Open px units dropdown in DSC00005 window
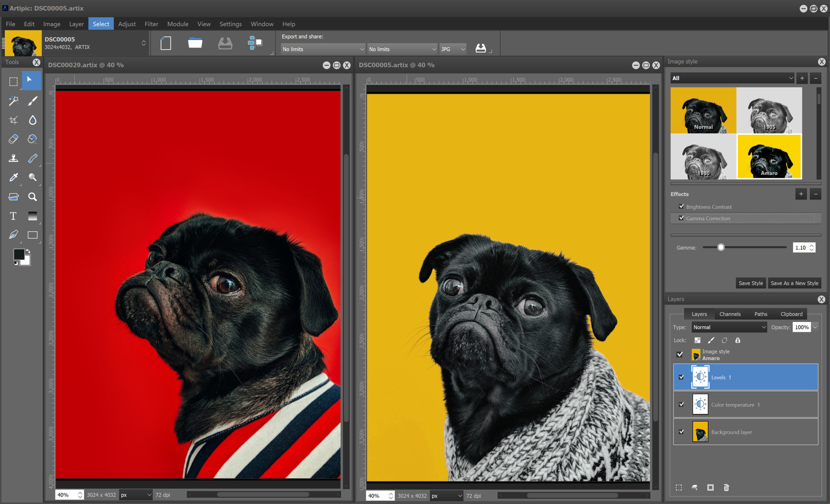This screenshot has height=504, width=830. tap(447, 496)
